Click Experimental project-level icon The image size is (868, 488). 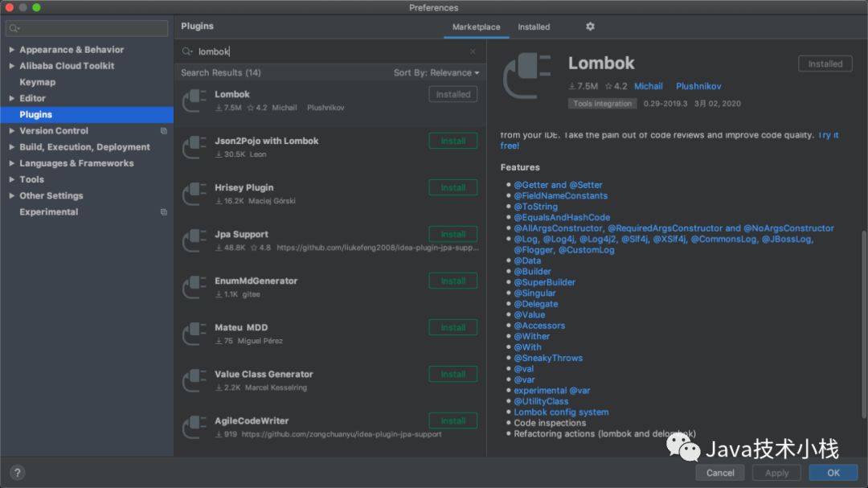164,212
